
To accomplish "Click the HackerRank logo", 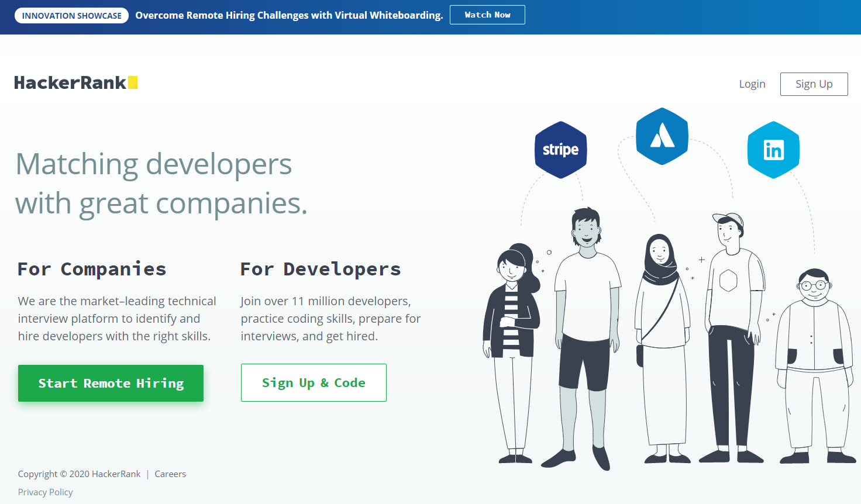I will 76,83.
